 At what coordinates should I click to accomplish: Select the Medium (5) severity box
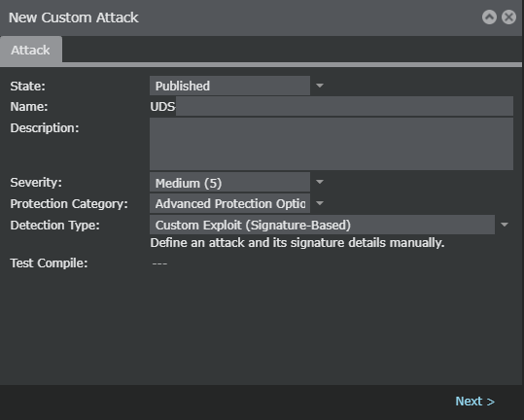(229, 182)
